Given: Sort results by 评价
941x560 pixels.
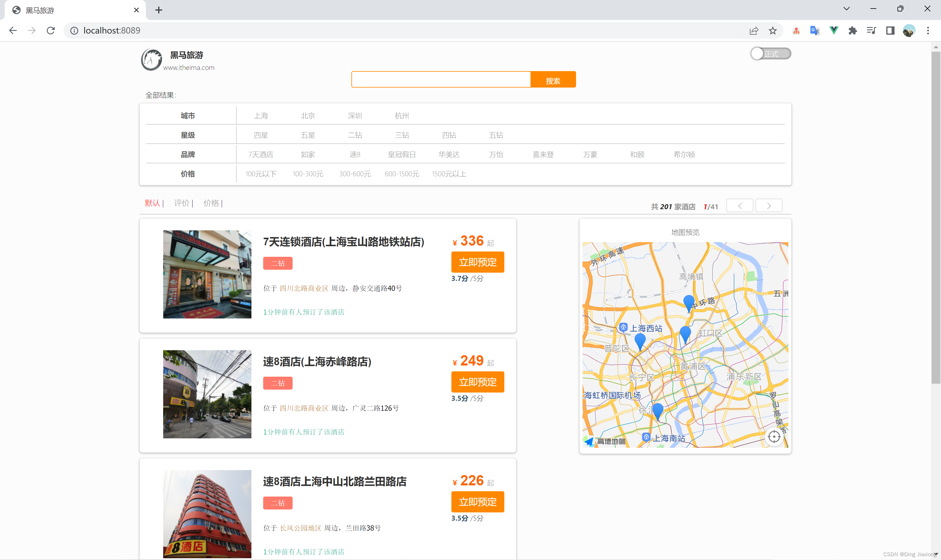Looking at the screenshot, I should [x=182, y=203].
